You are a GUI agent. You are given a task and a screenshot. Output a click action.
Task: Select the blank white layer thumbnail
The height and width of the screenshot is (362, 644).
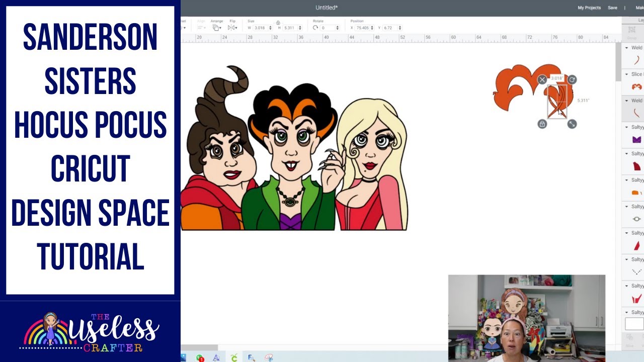634,324
